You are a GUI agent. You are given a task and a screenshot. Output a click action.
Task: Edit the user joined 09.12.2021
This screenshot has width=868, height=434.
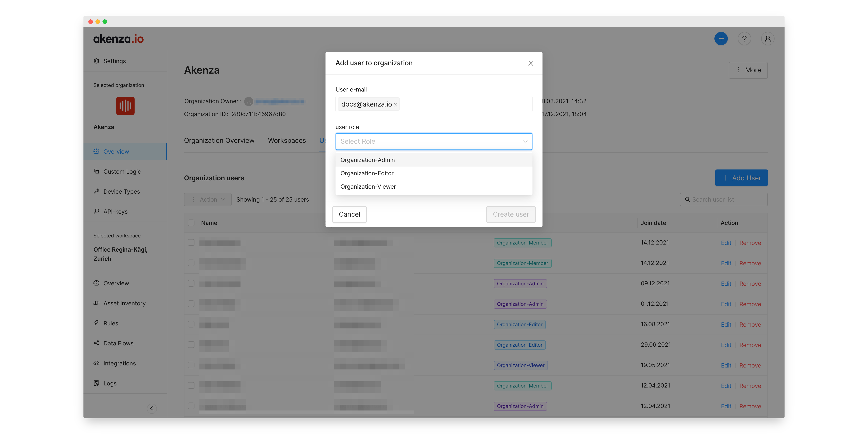726,284
